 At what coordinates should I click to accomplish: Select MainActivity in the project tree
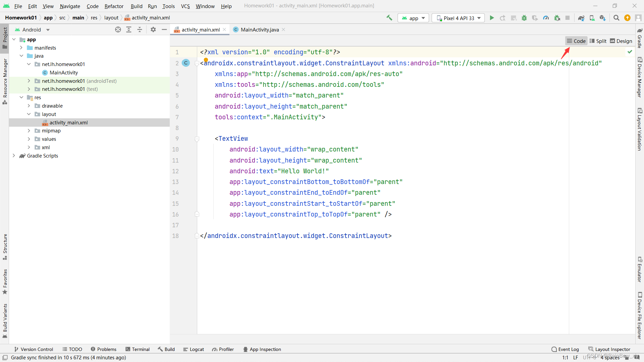[x=64, y=72]
